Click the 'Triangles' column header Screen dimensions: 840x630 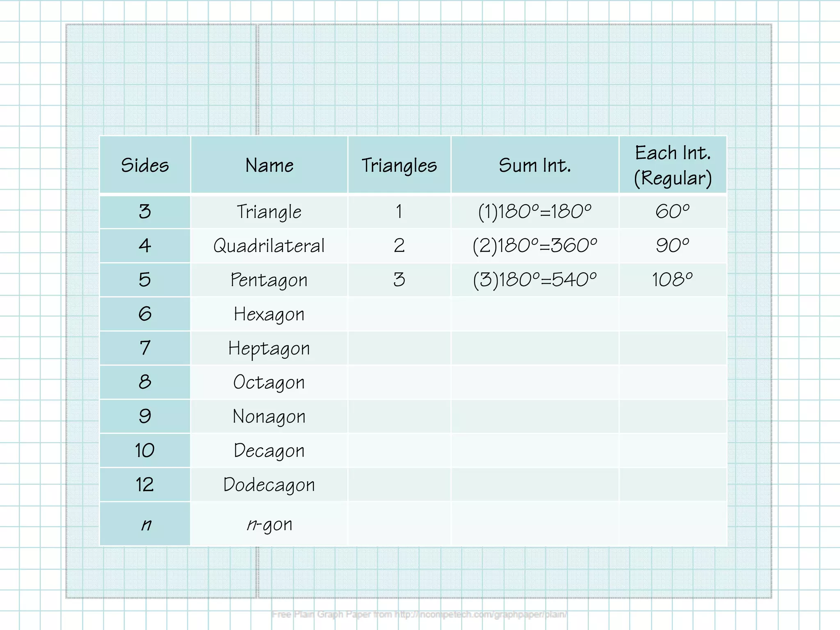coord(399,164)
